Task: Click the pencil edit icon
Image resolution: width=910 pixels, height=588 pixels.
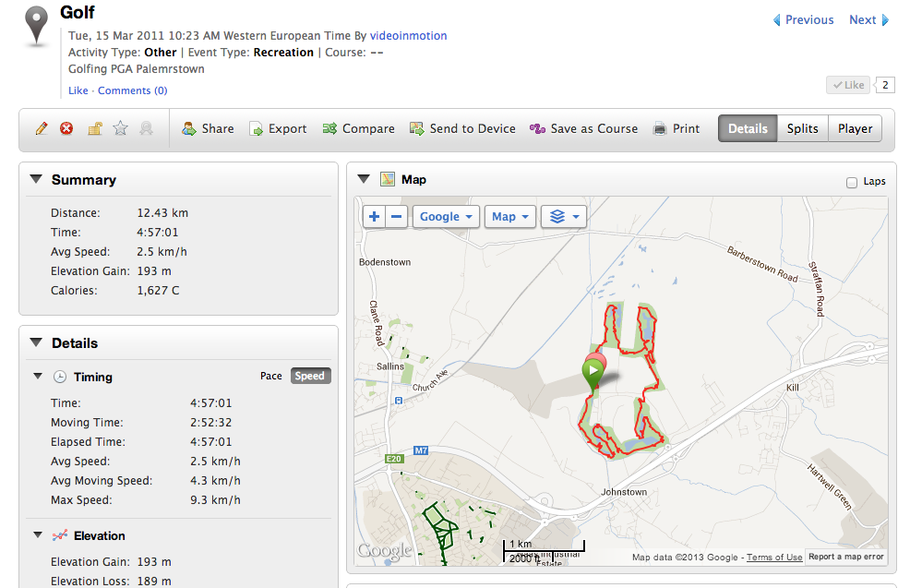Action: (x=42, y=128)
